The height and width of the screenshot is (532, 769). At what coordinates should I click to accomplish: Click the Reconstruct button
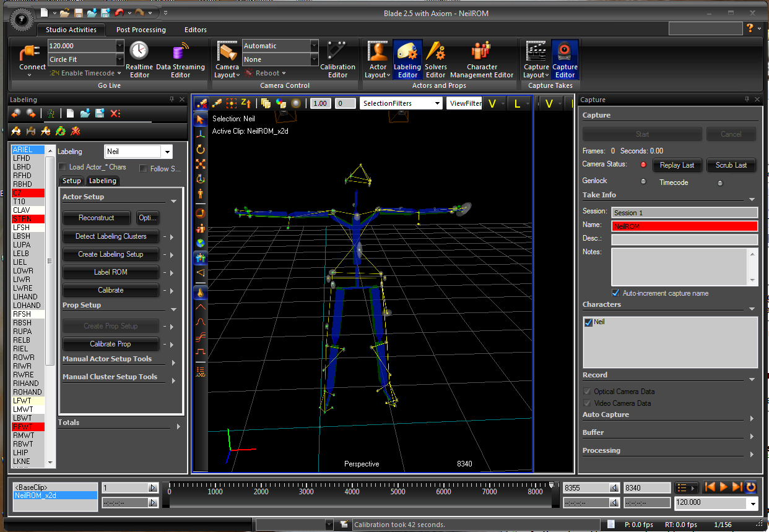97,218
